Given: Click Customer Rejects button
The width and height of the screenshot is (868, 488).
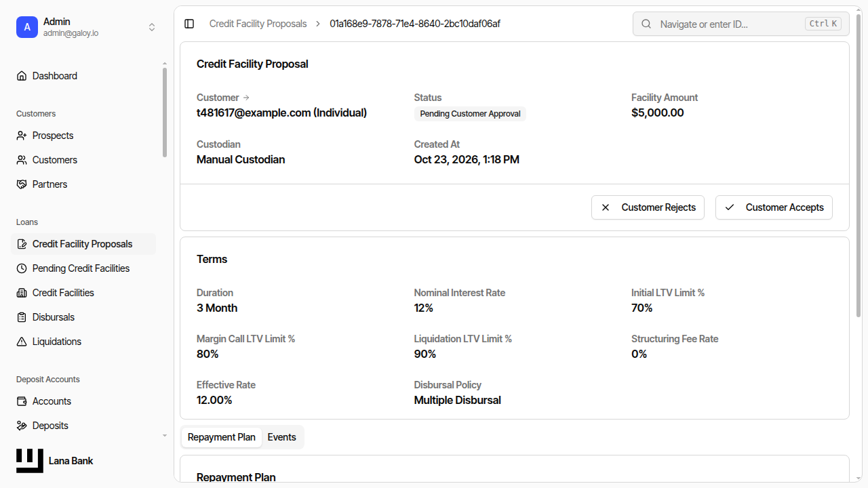Looking at the screenshot, I should (648, 207).
